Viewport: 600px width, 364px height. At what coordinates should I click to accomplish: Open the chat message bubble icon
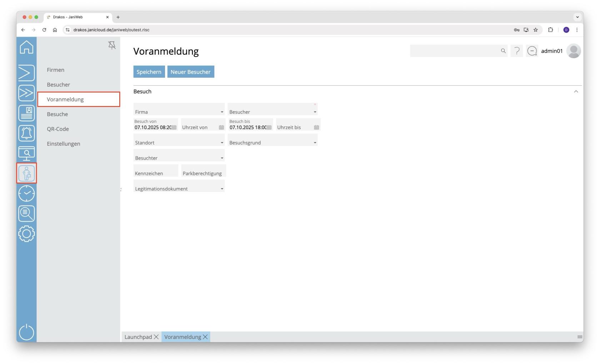532,51
